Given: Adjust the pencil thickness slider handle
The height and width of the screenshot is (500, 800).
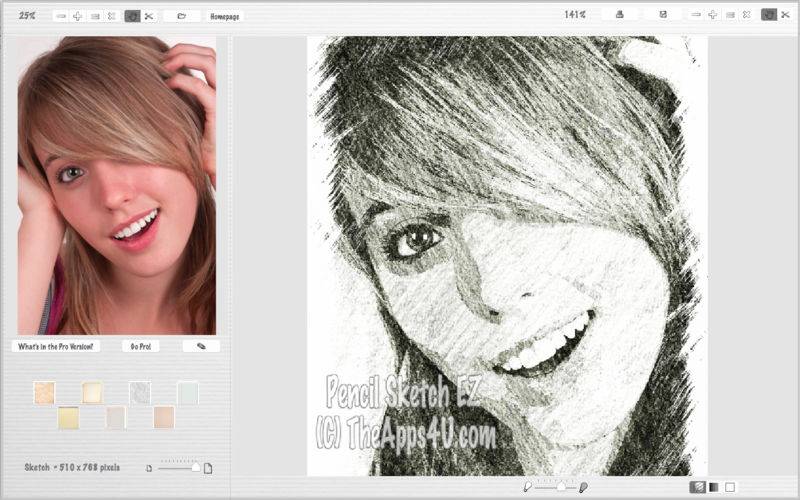Looking at the screenshot, I should click(x=561, y=486).
